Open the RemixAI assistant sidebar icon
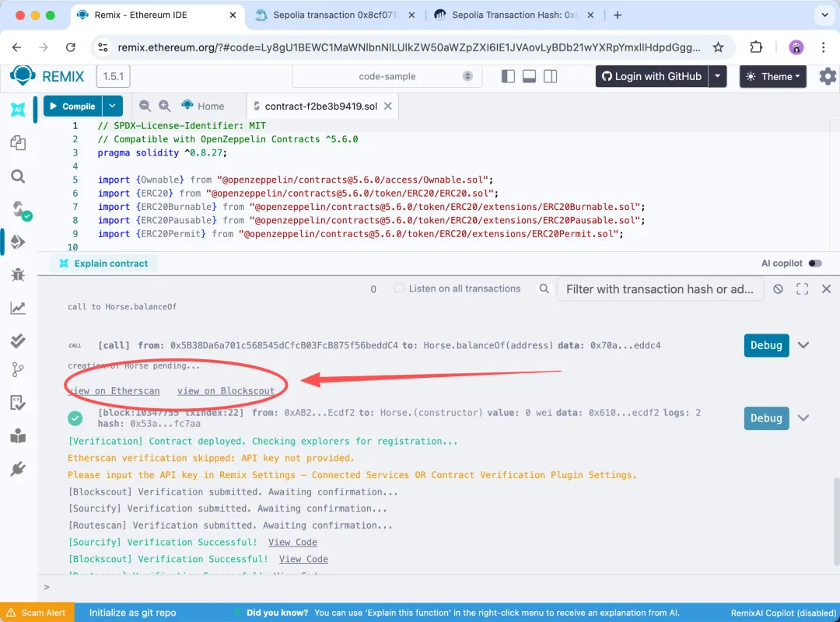 coord(18,109)
